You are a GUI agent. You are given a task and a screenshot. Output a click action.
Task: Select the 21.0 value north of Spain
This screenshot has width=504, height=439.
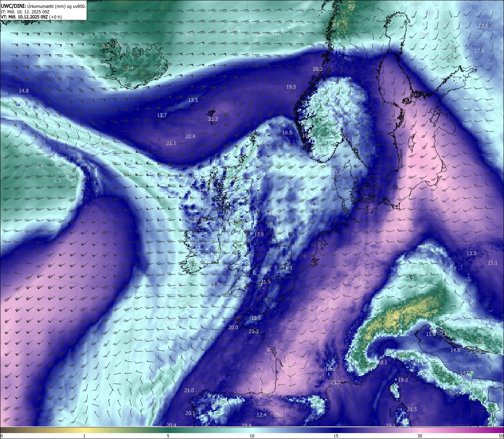click(189, 391)
